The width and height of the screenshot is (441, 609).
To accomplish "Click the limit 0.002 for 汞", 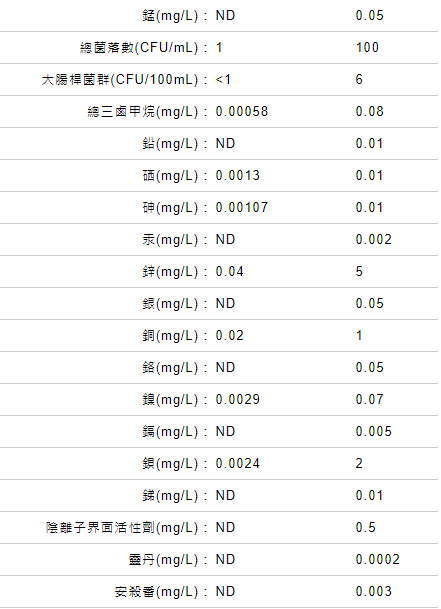I will pyautogui.click(x=374, y=239).
